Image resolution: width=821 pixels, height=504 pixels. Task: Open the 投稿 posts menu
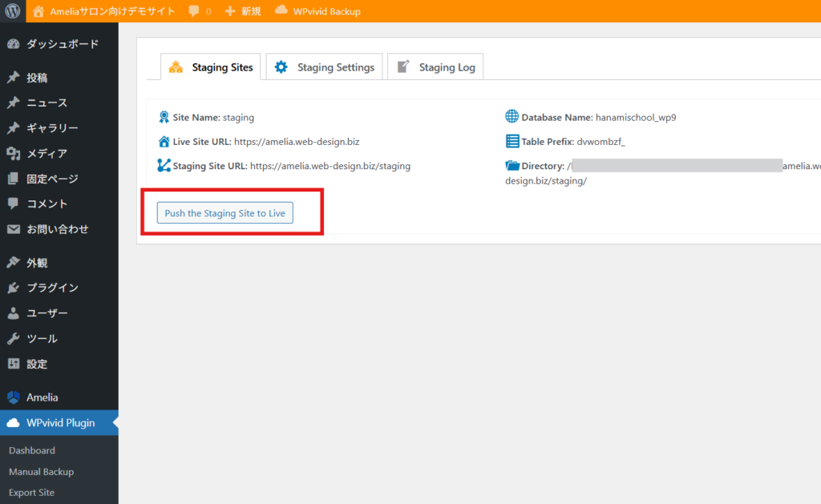coord(37,78)
